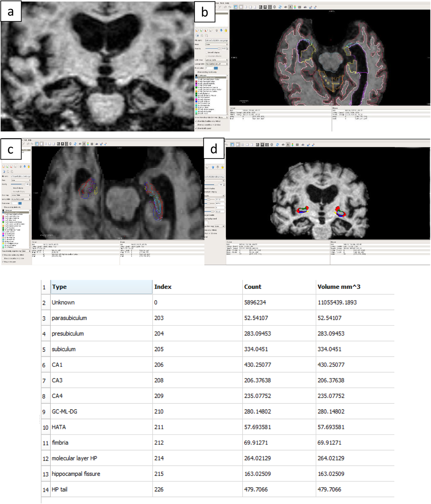Enable 'Smooth display' checkbox in panel c

(x=12, y=188)
